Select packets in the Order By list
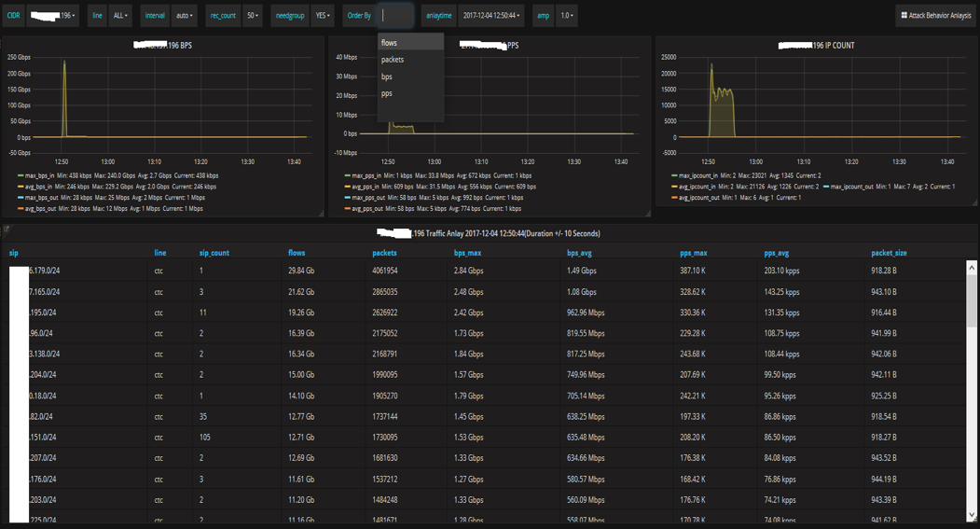This screenshot has width=980, height=529. coord(410,60)
